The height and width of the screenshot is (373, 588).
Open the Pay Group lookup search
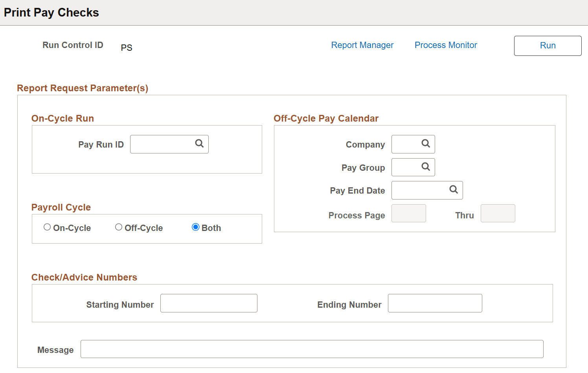point(425,167)
